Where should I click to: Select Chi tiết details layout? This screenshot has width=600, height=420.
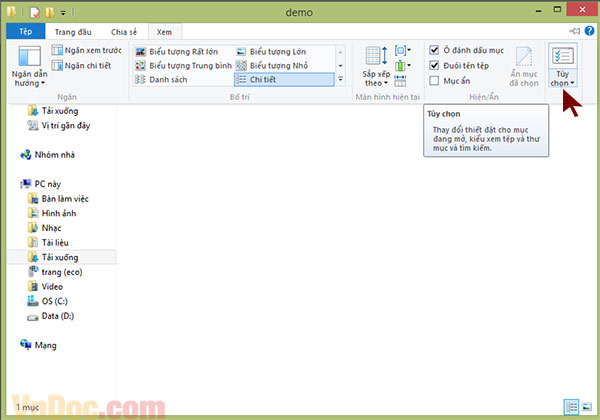[x=284, y=80]
